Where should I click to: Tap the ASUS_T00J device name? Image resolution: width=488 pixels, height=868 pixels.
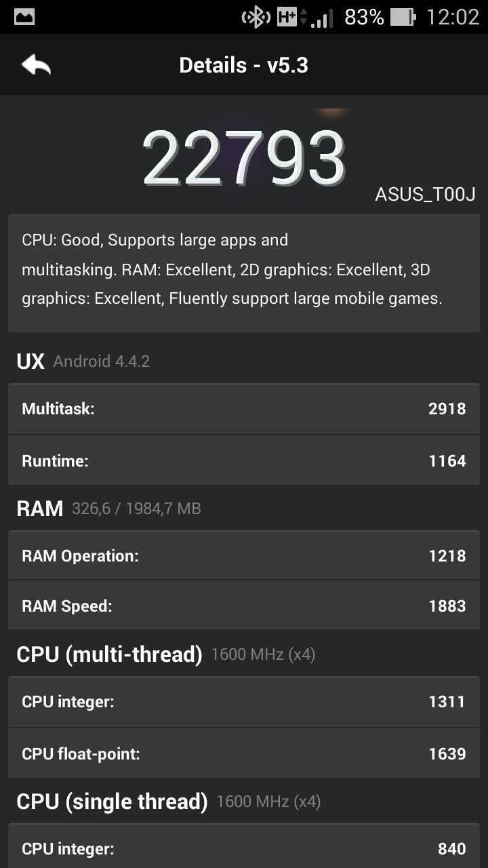point(426,194)
